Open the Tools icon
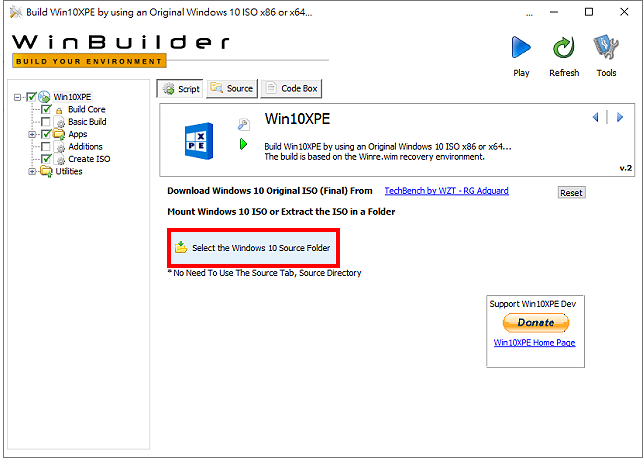This screenshot has width=643, height=458. click(x=606, y=48)
